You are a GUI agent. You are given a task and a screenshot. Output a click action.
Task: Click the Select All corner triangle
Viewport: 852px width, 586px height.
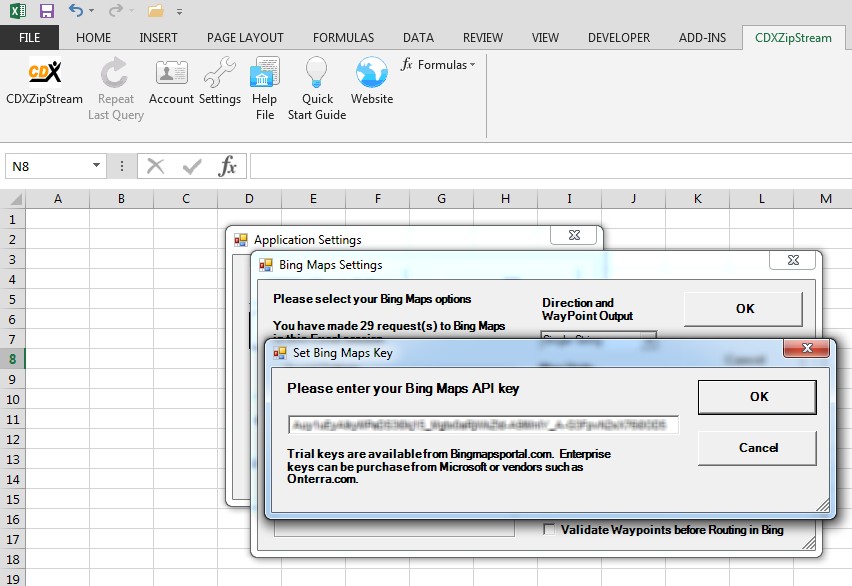click(16, 200)
